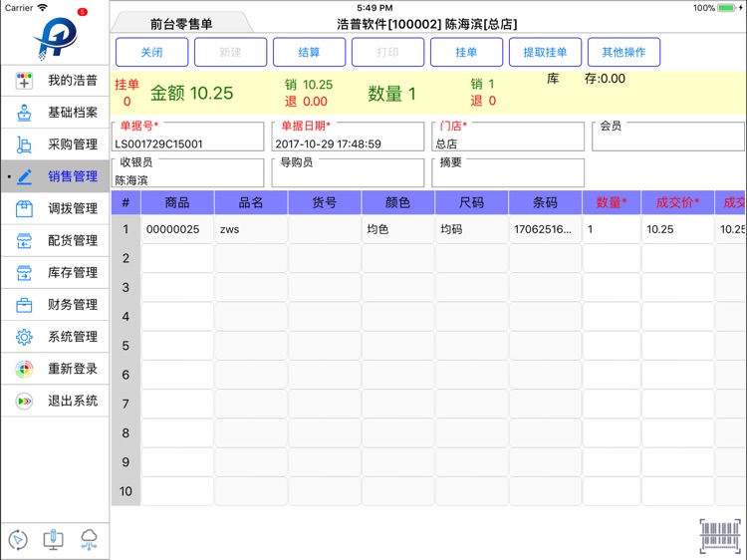Screen dimensions: 747x560
Task: Tap the cloud network icon at bottom
Action: 89,539
